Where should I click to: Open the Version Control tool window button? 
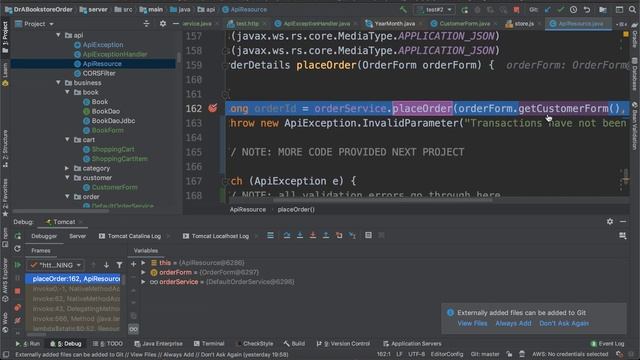point(343,344)
